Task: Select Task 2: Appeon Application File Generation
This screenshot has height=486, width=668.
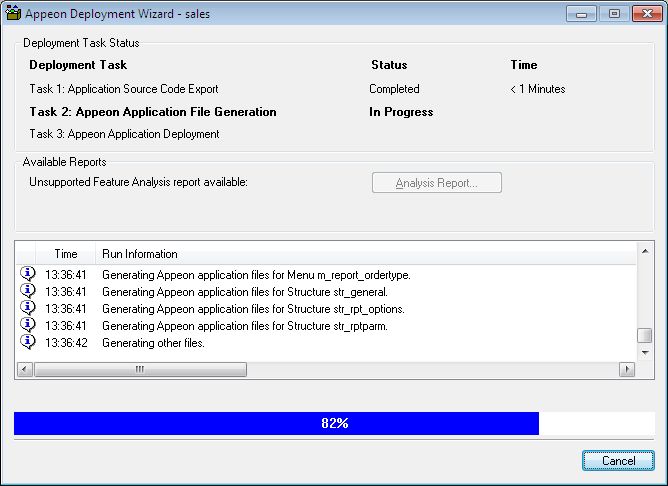Action: tap(153, 112)
